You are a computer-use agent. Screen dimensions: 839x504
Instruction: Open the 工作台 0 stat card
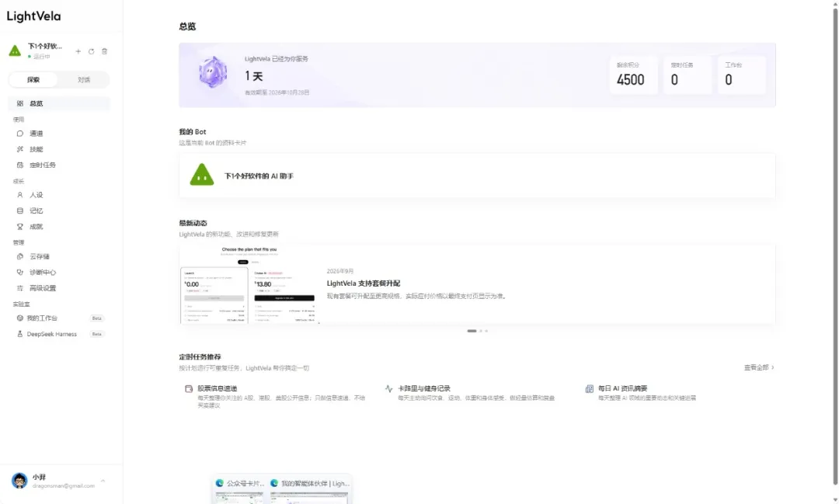(x=742, y=75)
